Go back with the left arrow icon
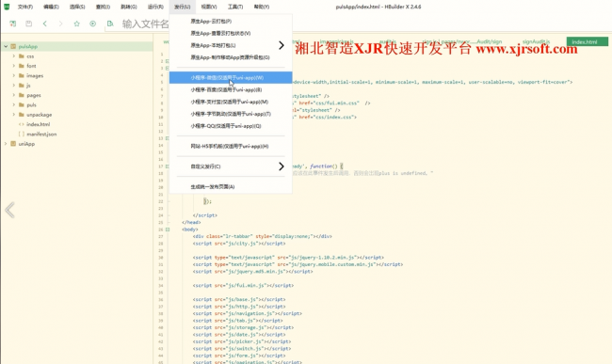This screenshot has height=364, width=612. pyautogui.click(x=45, y=24)
